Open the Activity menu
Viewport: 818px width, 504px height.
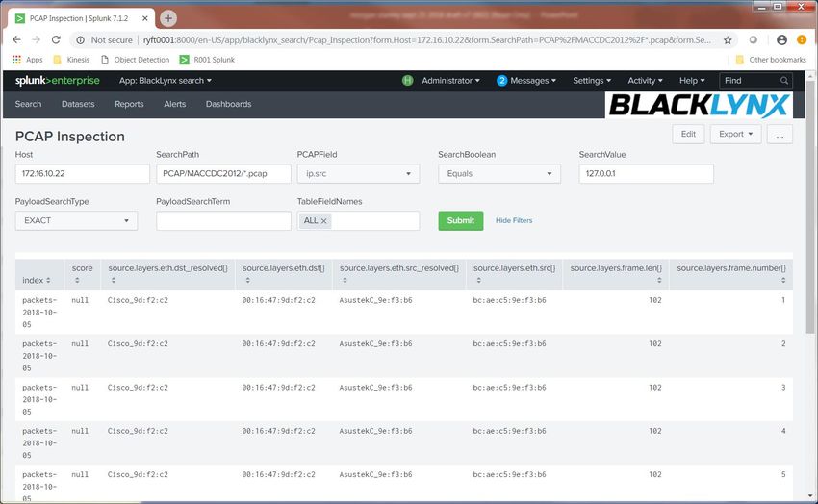(x=645, y=80)
